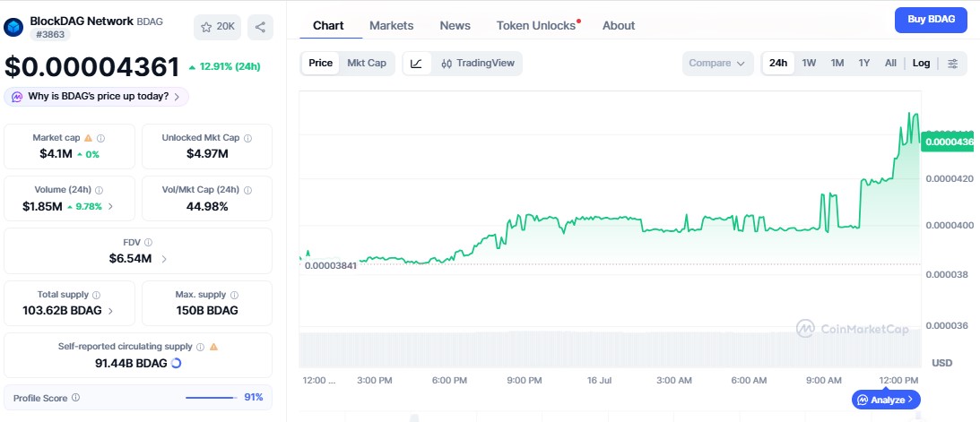Click the $4.1M market cap value
Viewport: 980px width, 422px height.
click(x=56, y=153)
